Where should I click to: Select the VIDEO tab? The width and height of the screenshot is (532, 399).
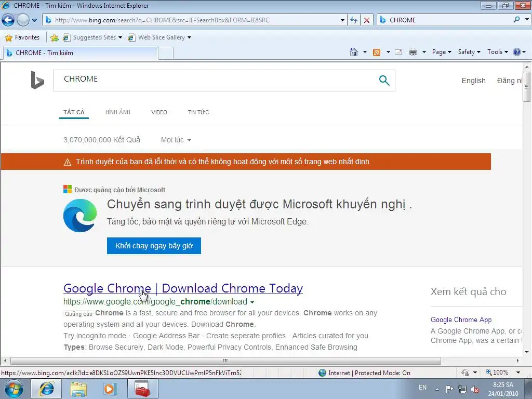[159, 112]
